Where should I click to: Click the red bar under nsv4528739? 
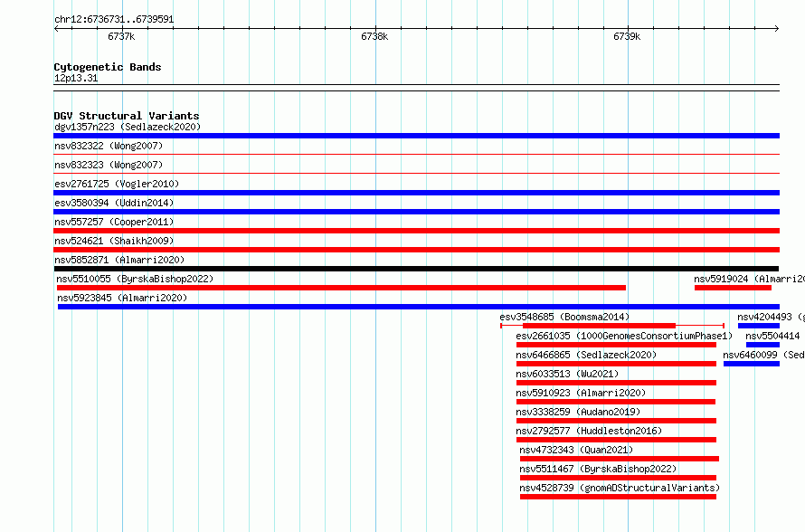[618, 497]
